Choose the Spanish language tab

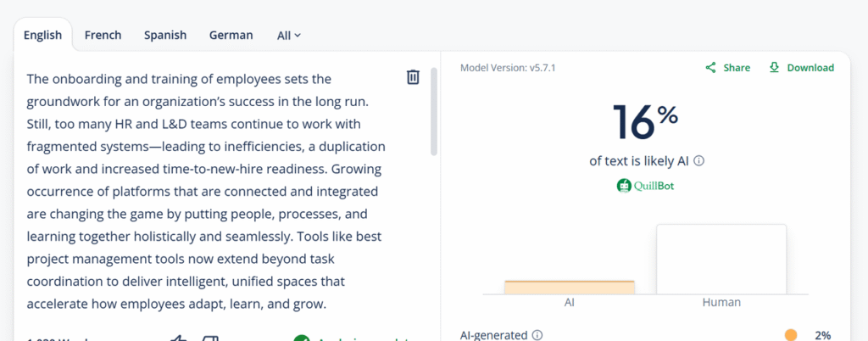click(x=165, y=36)
